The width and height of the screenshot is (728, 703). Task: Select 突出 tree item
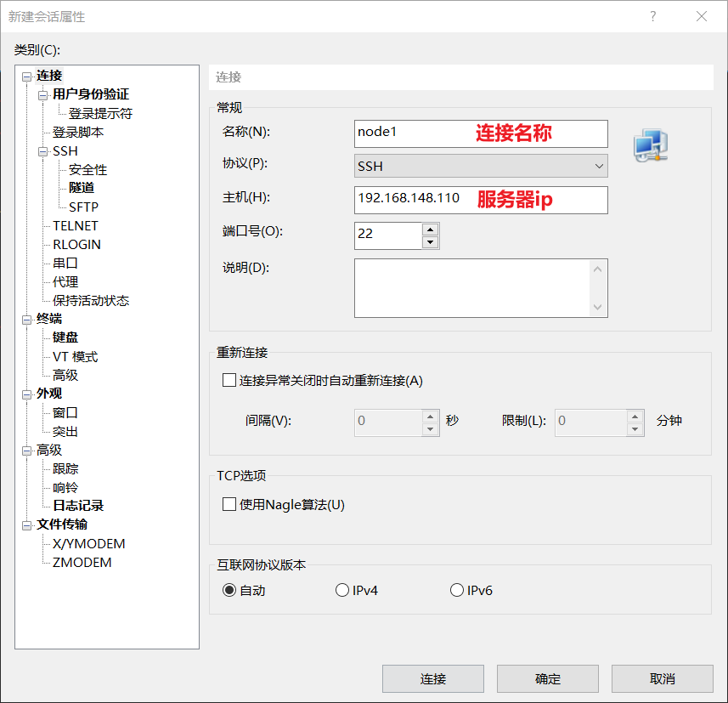pyautogui.click(x=65, y=432)
